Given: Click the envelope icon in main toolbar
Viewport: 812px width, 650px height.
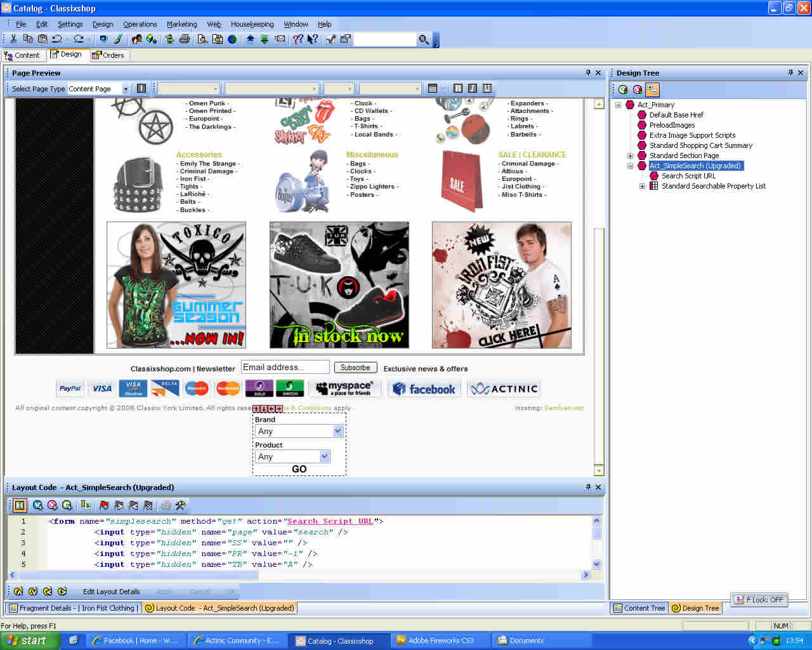Looking at the screenshot, I should tap(280, 39).
